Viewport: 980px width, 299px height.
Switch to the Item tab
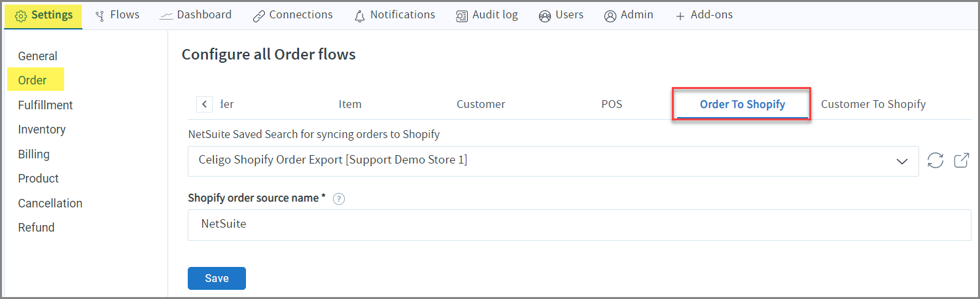tap(350, 104)
